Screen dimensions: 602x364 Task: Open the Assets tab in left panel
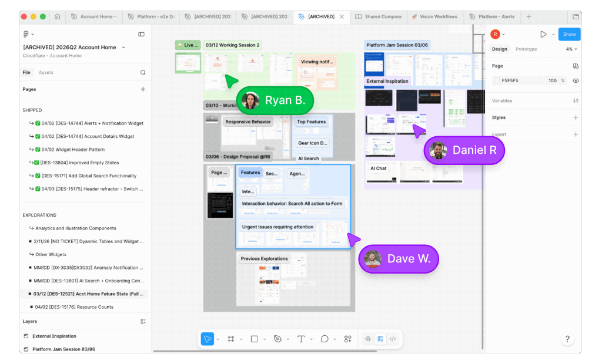46,72
